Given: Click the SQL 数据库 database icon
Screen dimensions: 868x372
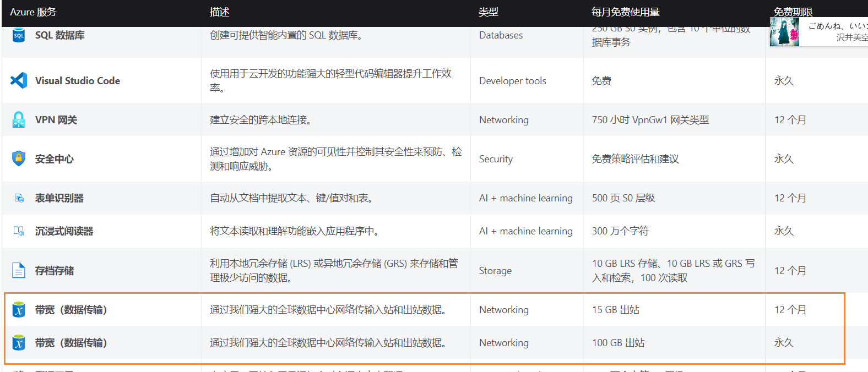Looking at the screenshot, I should tap(19, 35).
